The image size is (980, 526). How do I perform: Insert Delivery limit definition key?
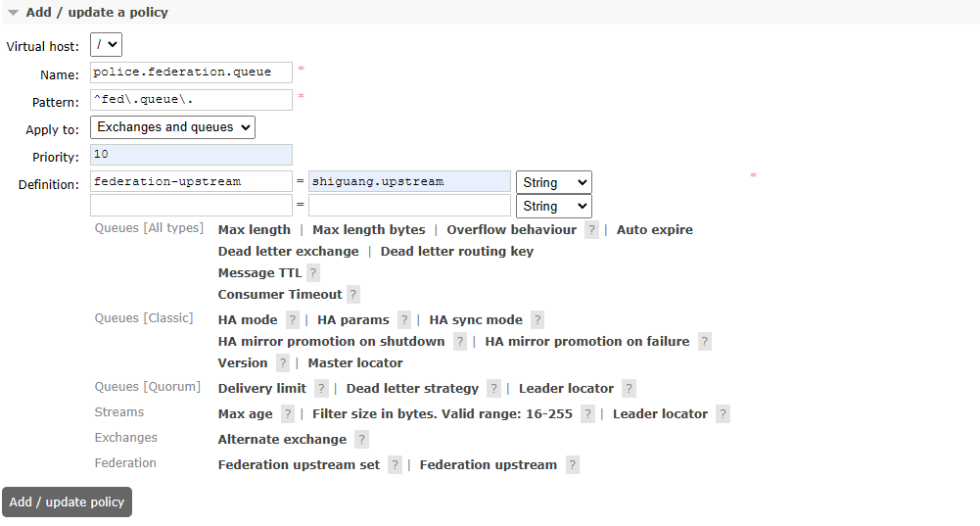(261, 389)
